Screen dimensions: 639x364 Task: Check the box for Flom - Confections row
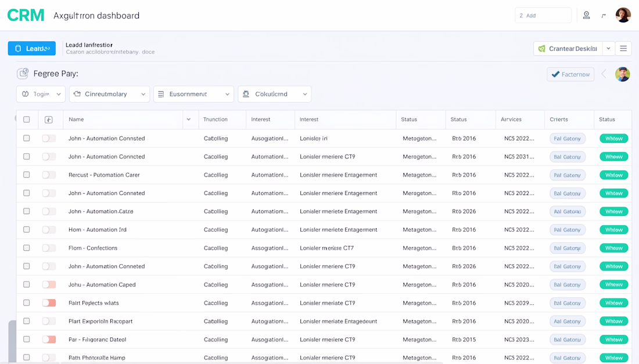point(27,247)
